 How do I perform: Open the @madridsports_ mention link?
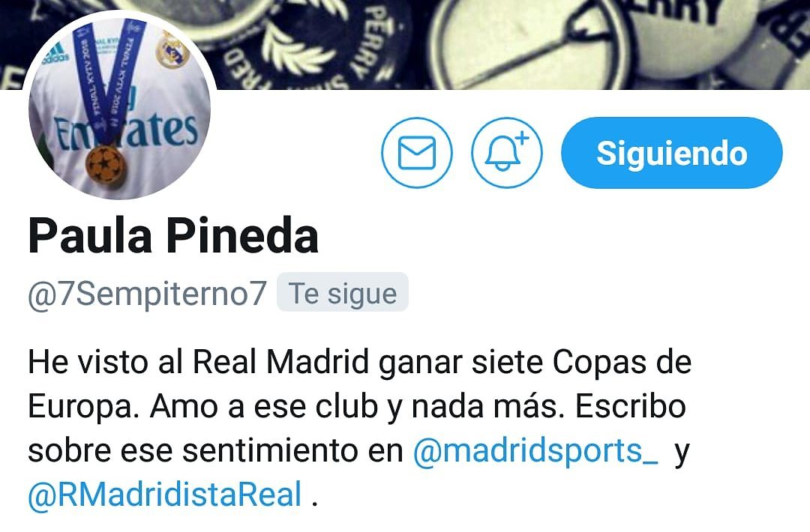[x=535, y=450]
